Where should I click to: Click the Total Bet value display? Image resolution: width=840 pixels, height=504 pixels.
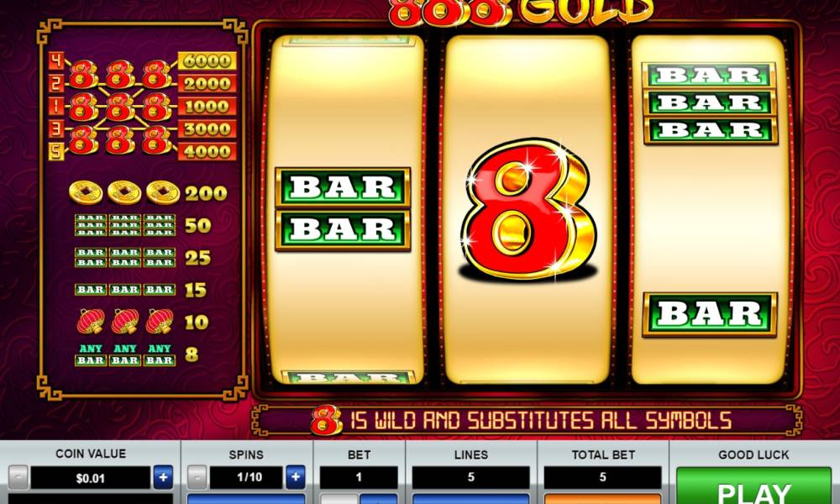point(602,477)
